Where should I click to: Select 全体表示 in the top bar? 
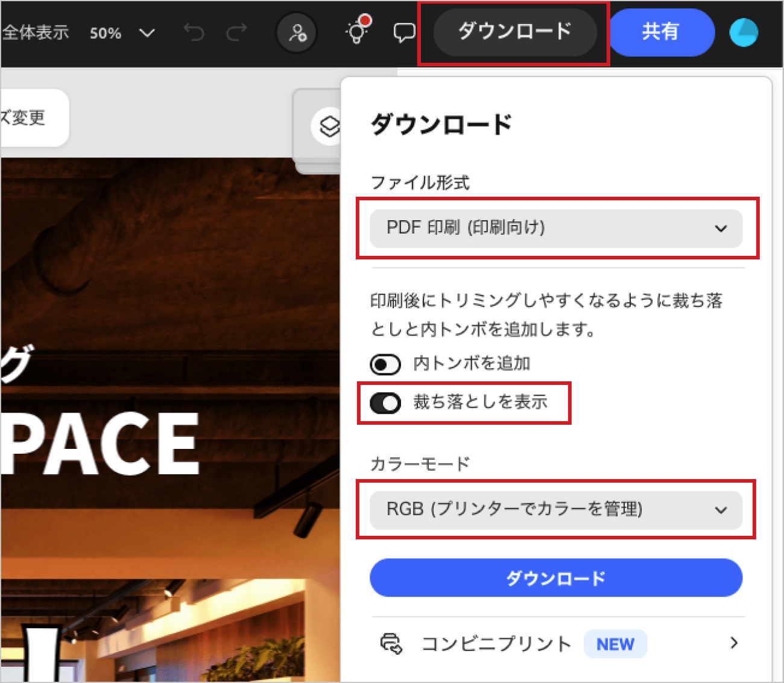click(x=36, y=34)
